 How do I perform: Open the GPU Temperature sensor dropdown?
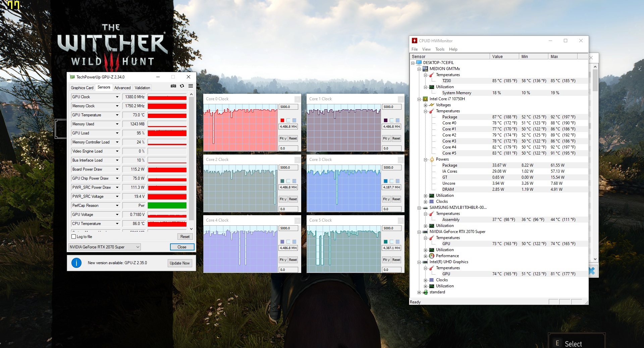[117, 115]
